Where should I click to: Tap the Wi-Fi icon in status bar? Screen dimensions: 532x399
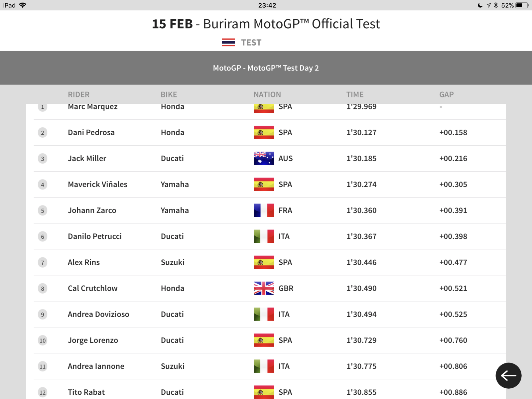(23, 5)
